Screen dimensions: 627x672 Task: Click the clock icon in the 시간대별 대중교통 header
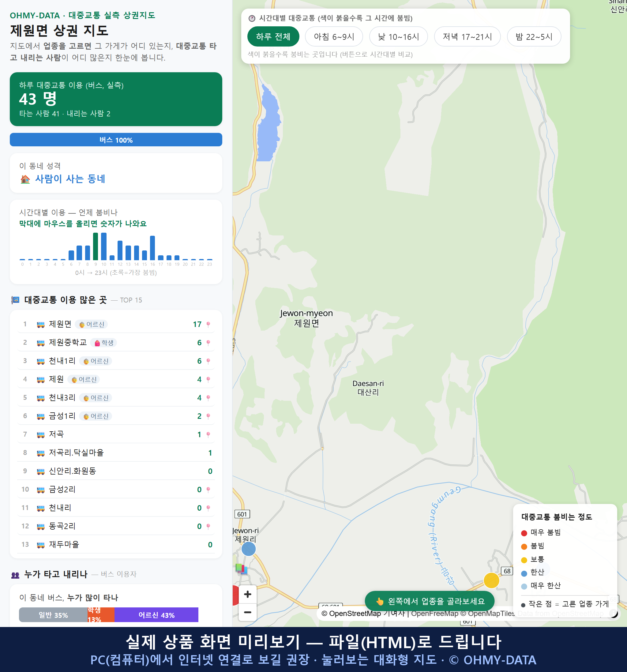(x=252, y=18)
